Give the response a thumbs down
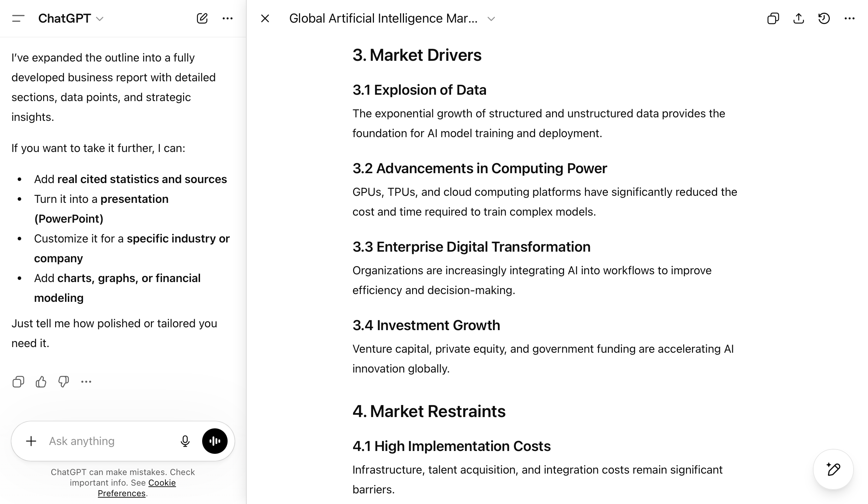Viewport: 868px width, 504px height. (64, 382)
